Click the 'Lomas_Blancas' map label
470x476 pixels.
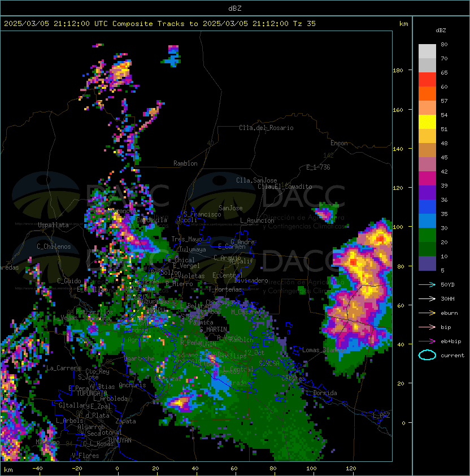(324, 350)
